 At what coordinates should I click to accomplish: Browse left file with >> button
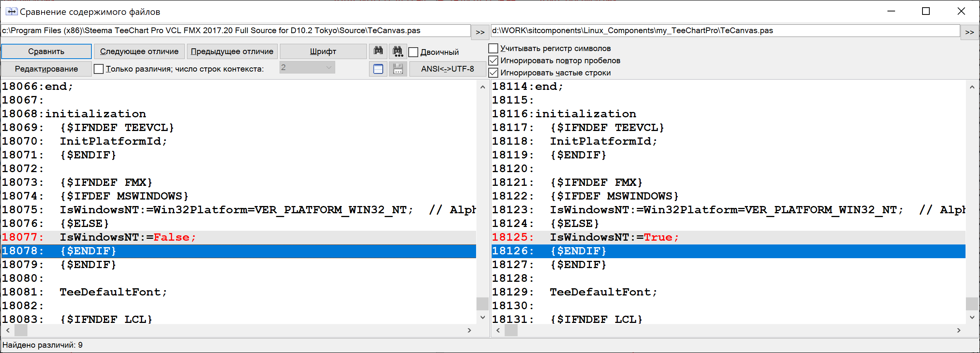pyautogui.click(x=480, y=32)
